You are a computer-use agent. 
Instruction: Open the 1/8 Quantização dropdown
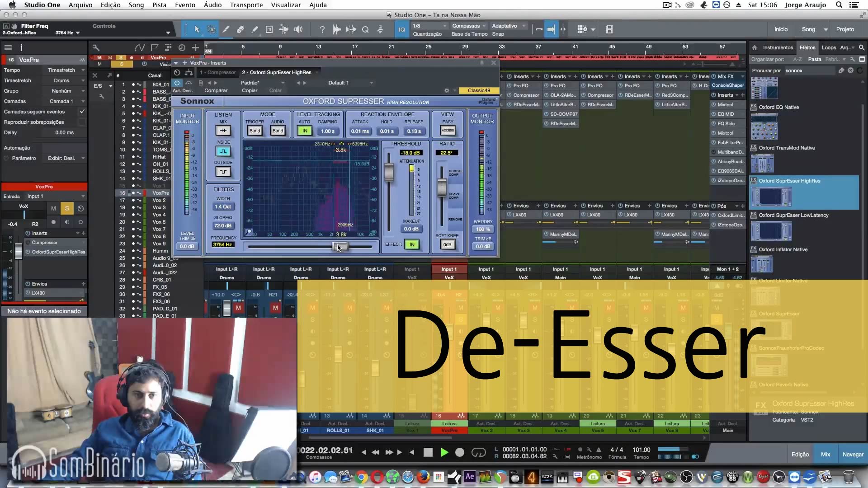(429, 26)
